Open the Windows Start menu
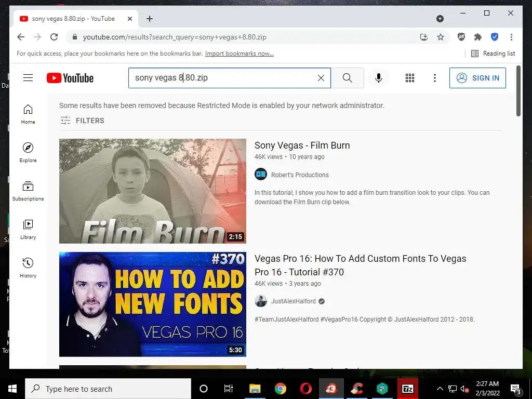532x399 pixels. 12,389
